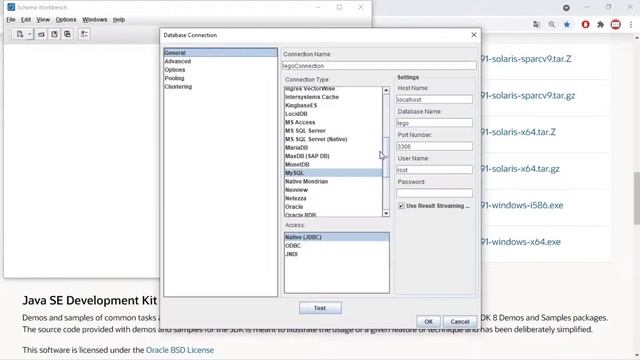The image size is (640, 360).
Task: Open the windows-i586.exe download link in browser
Action: (x=522, y=205)
